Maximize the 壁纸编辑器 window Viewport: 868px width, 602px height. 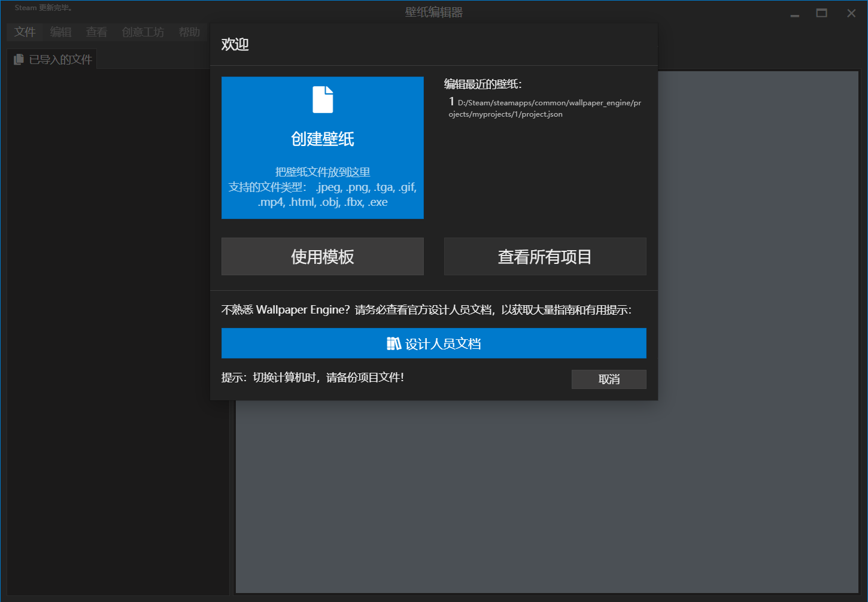coord(822,13)
